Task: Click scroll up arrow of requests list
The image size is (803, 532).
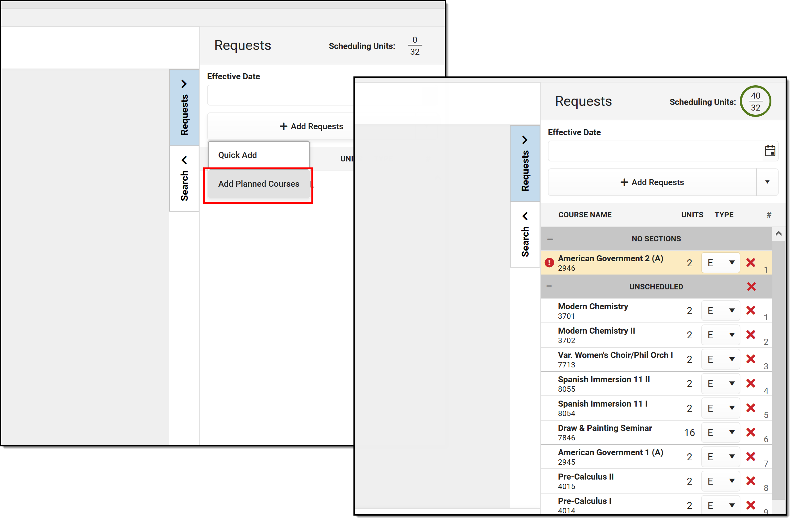Action: (x=778, y=233)
